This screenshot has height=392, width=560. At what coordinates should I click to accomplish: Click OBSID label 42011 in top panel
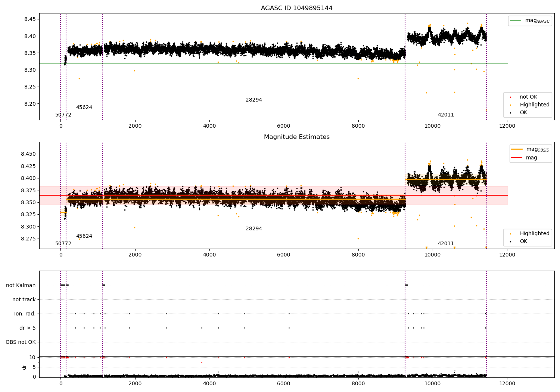[446, 115]
